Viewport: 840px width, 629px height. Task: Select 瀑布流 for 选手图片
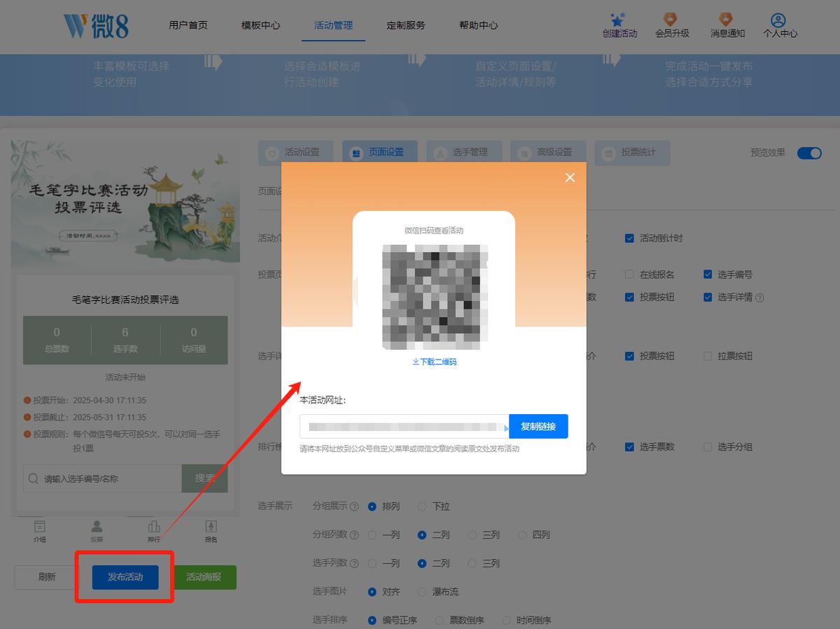[x=422, y=592]
